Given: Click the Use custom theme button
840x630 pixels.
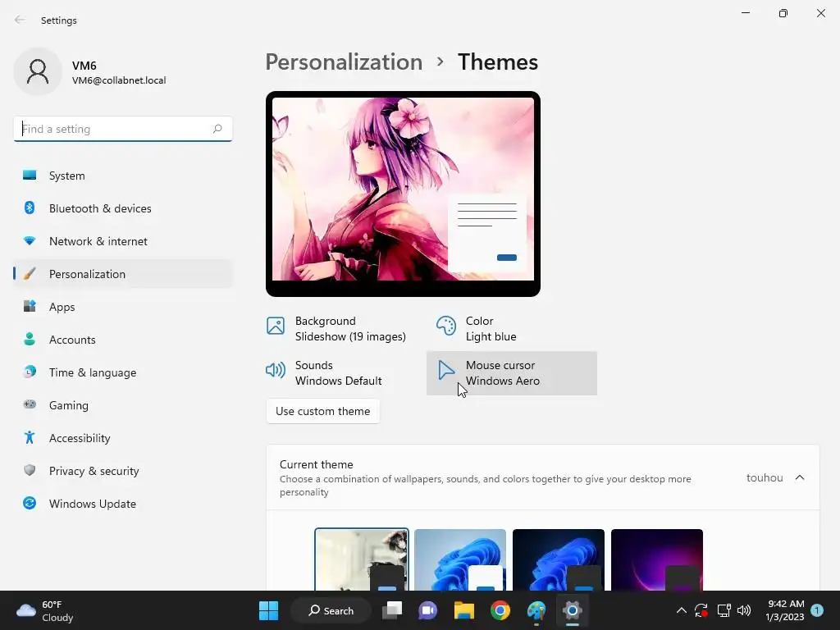Looking at the screenshot, I should tap(323, 412).
